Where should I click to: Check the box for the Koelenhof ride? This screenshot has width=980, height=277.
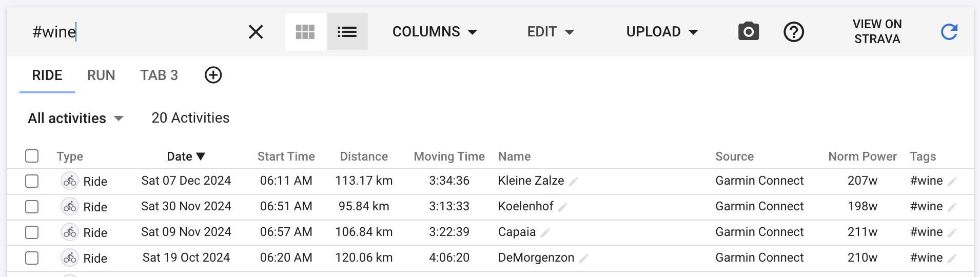pyautogui.click(x=32, y=207)
